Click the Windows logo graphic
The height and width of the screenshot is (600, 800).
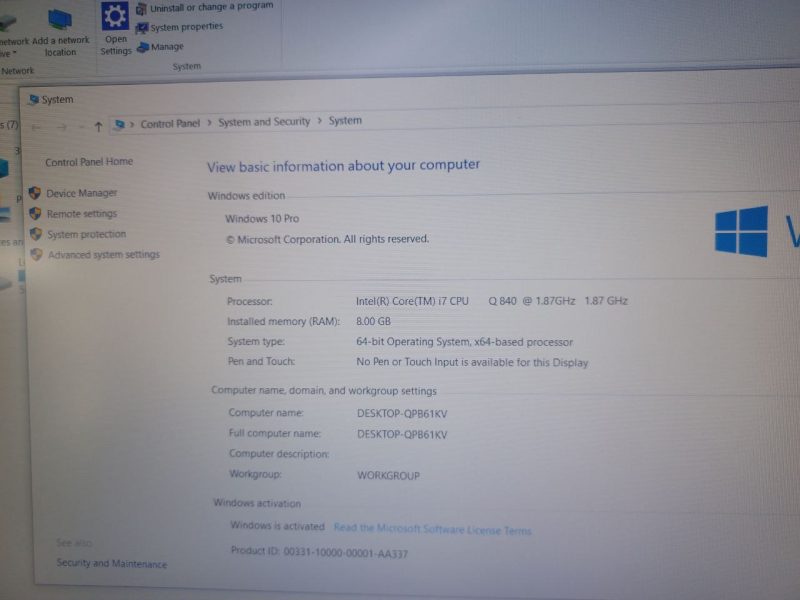click(x=741, y=231)
